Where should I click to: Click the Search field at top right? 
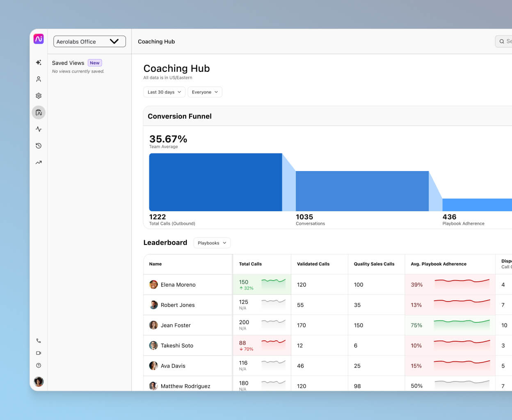(504, 41)
